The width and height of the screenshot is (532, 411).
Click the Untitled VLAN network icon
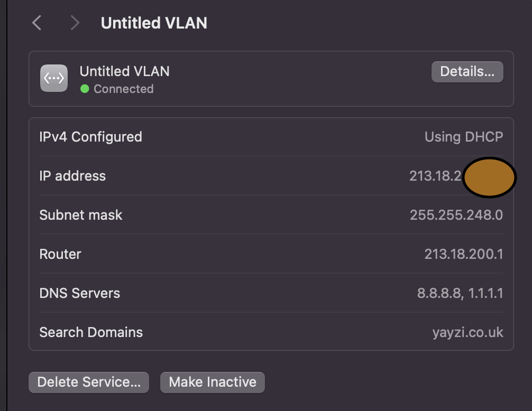click(54, 78)
